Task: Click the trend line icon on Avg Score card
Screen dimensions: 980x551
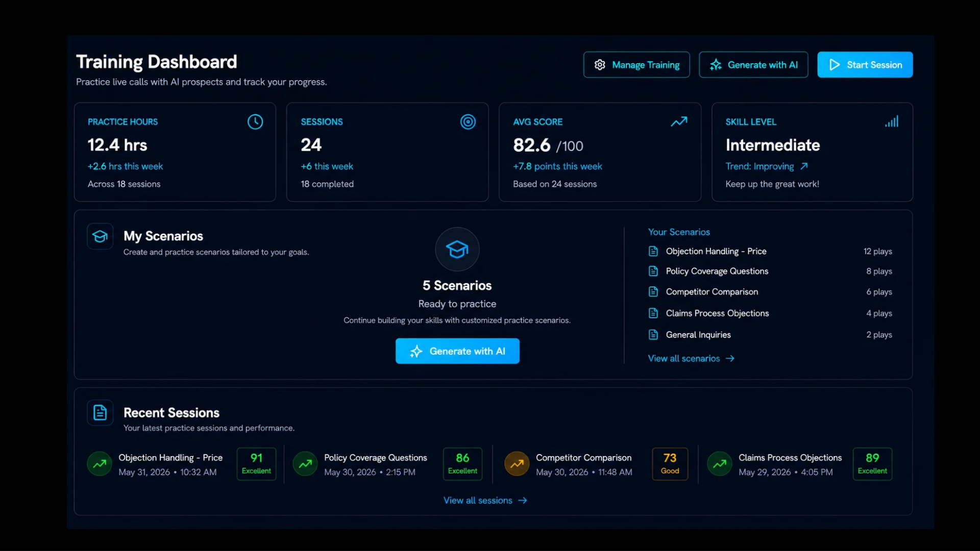Action: click(x=679, y=121)
